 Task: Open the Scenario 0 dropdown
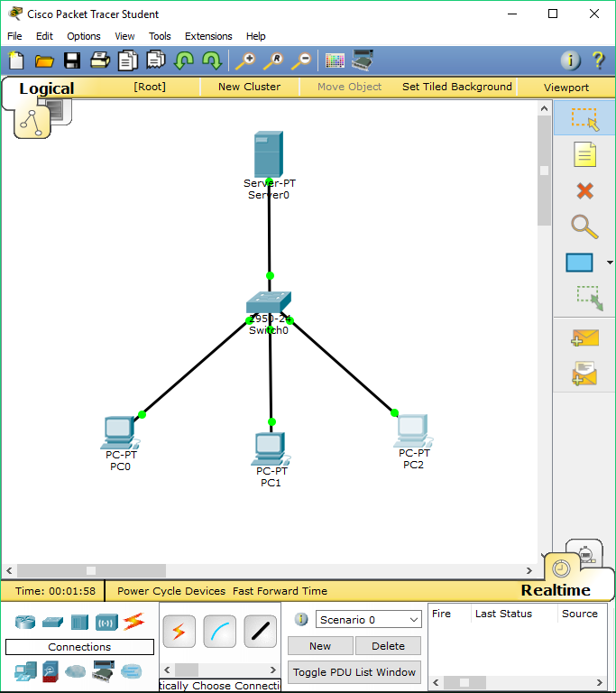[369, 620]
